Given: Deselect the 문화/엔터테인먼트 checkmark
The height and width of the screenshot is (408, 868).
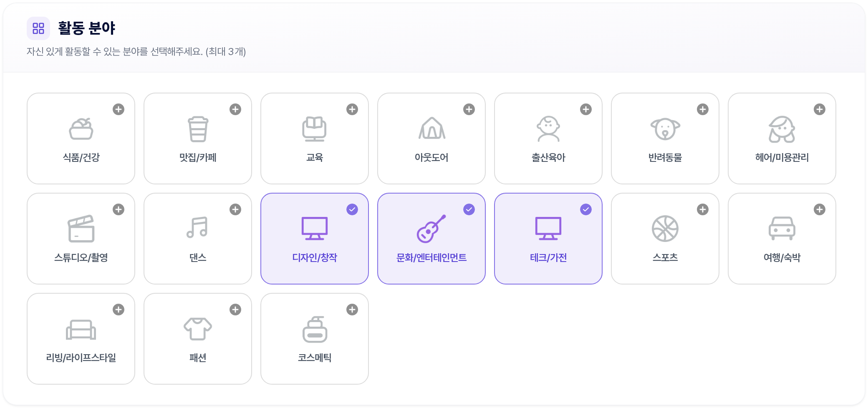Looking at the screenshot, I should coord(469,209).
